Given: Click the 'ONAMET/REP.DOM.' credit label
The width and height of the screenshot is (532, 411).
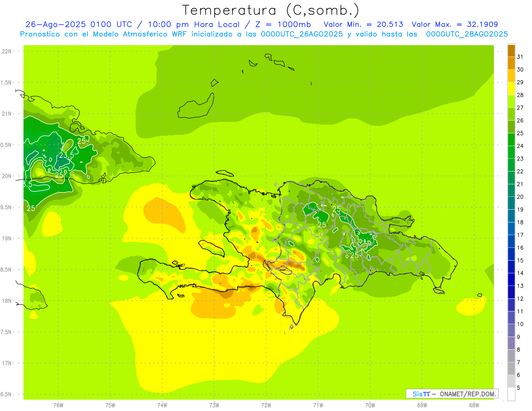Looking at the screenshot, I should click(x=468, y=394).
